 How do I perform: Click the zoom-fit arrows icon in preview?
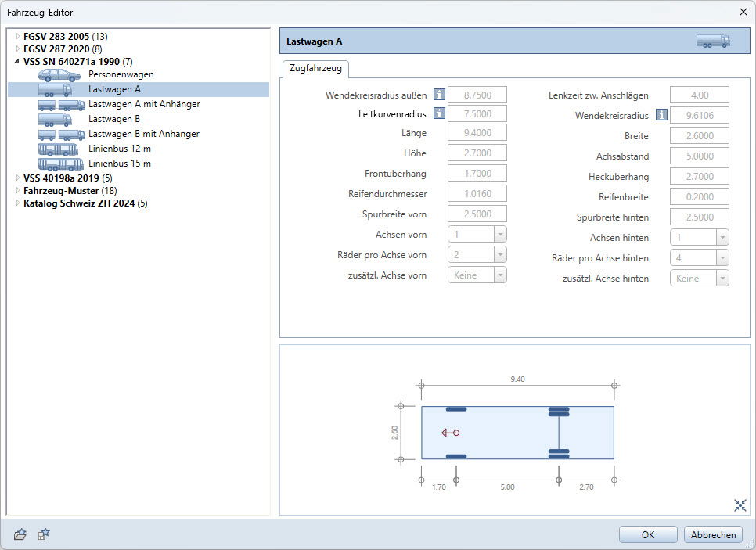pyautogui.click(x=740, y=505)
